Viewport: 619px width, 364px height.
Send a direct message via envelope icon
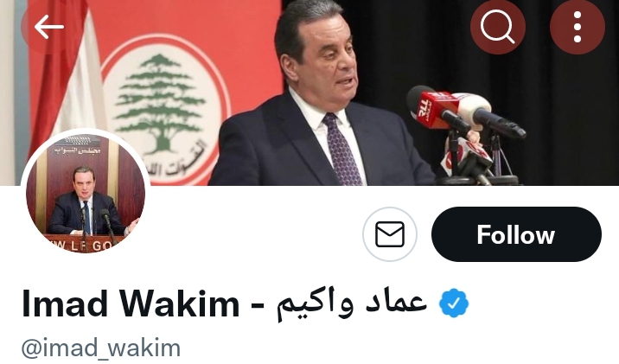coord(390,234)
